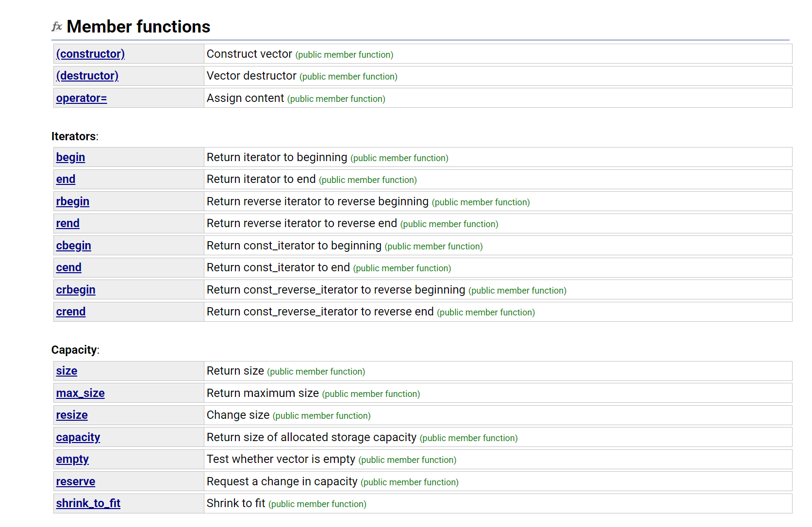
Task: Click the operator= link
Action: point(82,98)
